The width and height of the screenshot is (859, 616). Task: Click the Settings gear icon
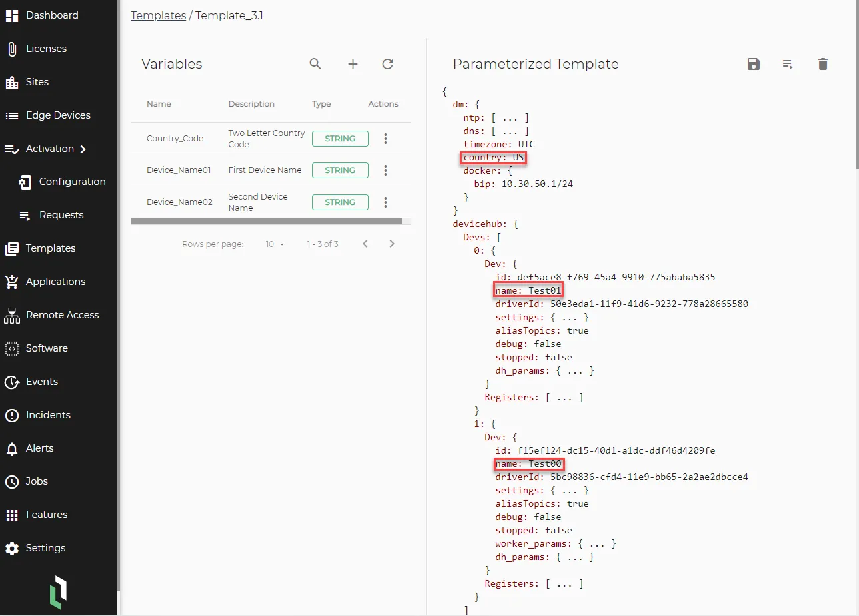pos(12,548)
